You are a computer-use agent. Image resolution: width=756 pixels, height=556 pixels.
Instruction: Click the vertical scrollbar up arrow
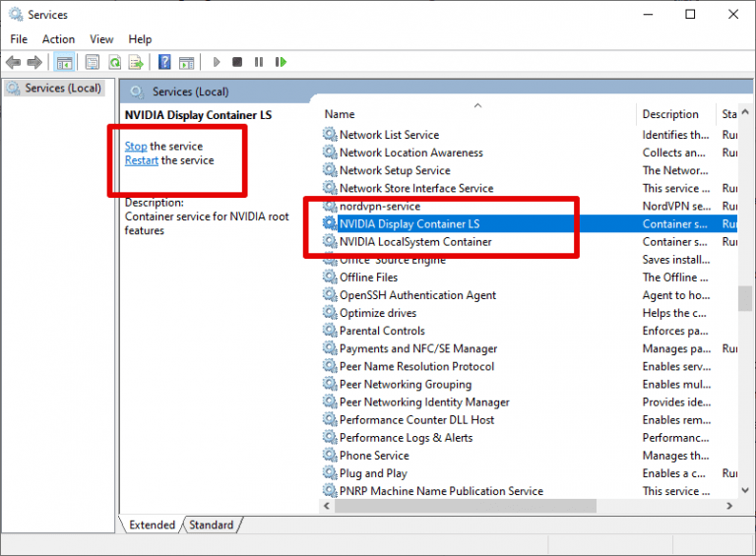point(745,112)
